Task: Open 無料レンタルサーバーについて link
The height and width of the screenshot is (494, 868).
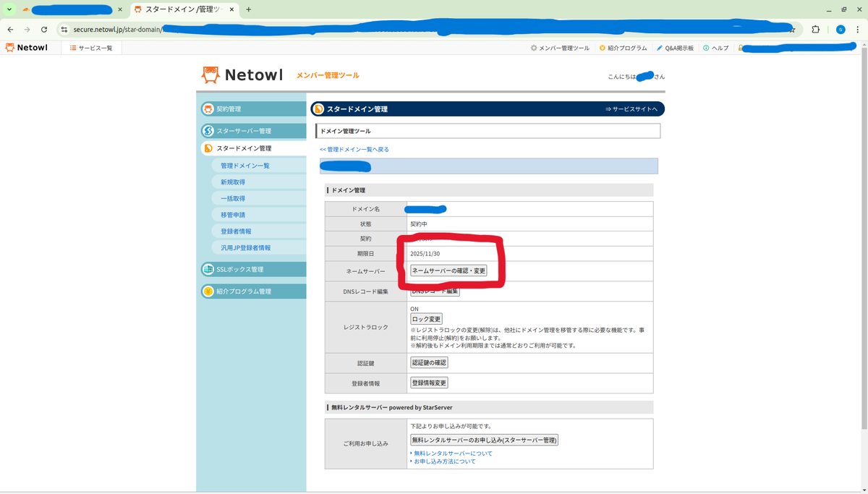Action: point(452,453)
